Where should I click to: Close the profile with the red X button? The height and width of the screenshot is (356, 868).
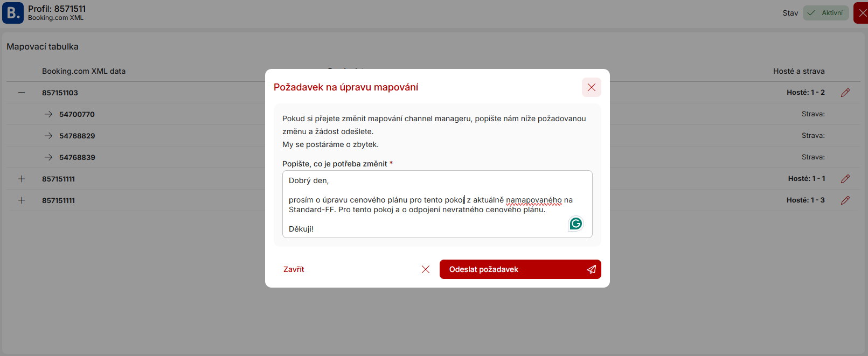pyautogui.click(x=862, y=13)
